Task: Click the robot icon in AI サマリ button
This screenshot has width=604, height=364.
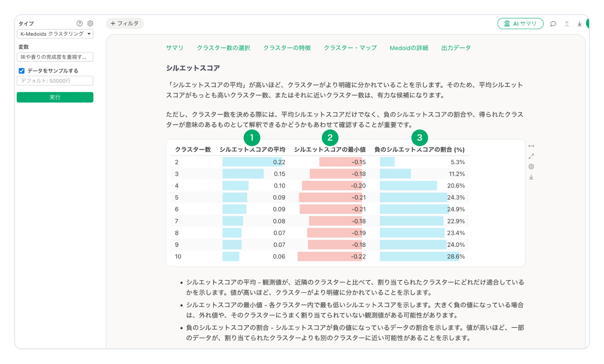Action: pos(507,23)
